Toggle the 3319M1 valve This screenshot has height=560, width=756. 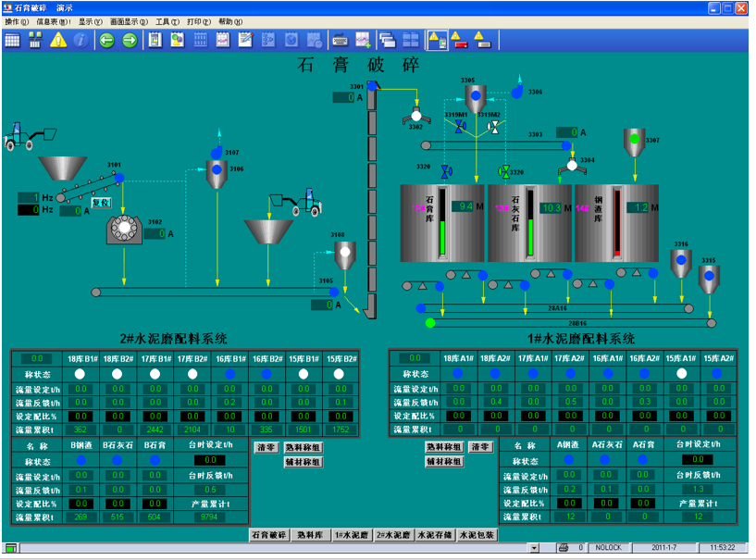click(461, 127)
